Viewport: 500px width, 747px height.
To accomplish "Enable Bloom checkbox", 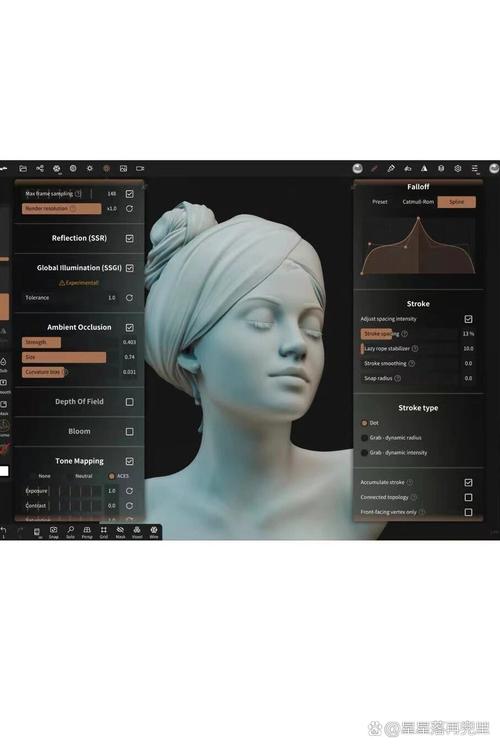I will coord(130,431).
